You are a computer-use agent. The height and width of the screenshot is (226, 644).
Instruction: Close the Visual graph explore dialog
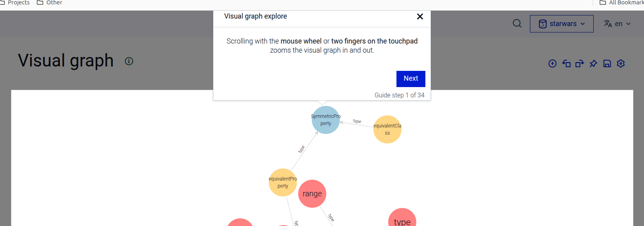420,16
